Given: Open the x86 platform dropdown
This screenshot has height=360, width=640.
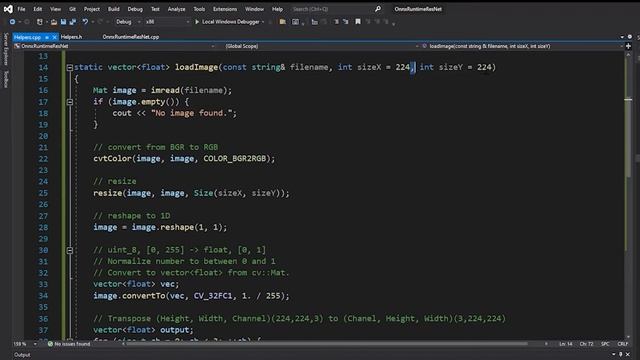Looking at the screenshot, I should 167,22.
